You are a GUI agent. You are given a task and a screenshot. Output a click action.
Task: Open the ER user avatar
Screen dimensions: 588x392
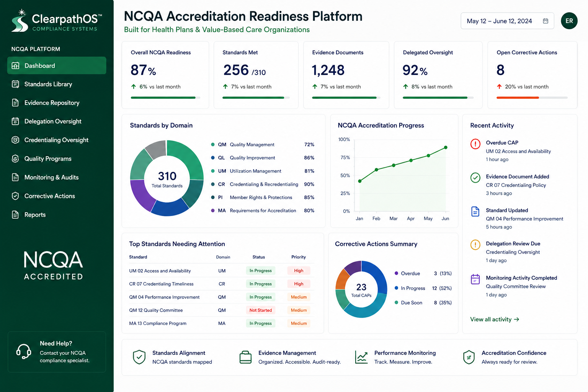point(569,21)
